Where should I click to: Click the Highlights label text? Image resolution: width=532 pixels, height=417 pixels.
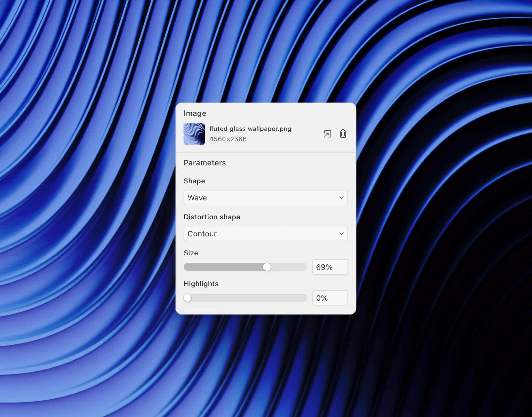(201, 284)
